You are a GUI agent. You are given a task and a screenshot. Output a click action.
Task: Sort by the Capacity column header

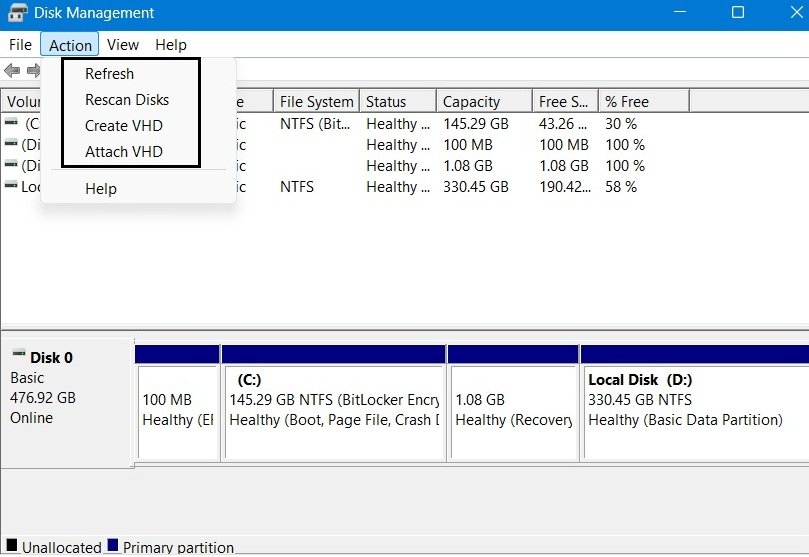[484, 102]
